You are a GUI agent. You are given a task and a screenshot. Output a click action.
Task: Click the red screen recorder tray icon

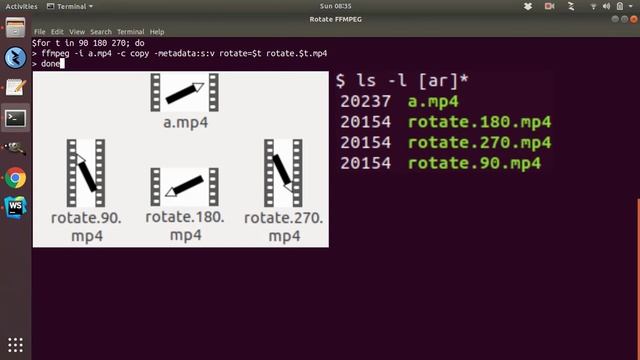(549, 6)
